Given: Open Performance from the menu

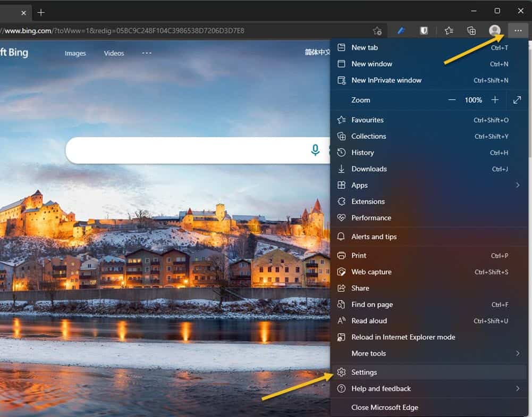Looking at the screenshot, I should [429, 218].
